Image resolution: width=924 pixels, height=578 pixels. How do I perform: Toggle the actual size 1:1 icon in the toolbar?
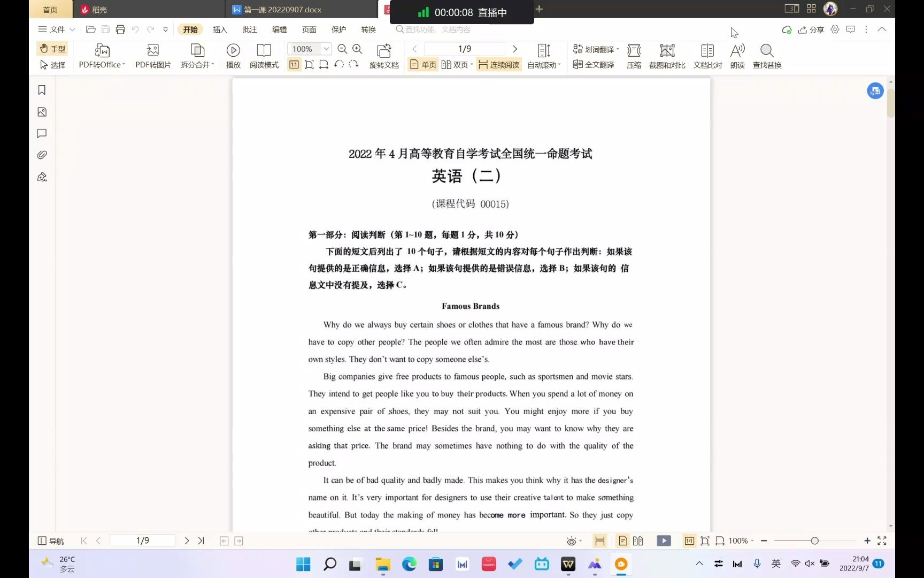(294, 65)
